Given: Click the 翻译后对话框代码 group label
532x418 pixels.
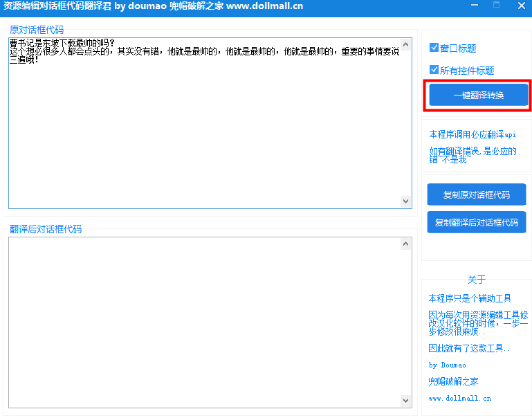Looking at the screenshot, I should [46, 229].
